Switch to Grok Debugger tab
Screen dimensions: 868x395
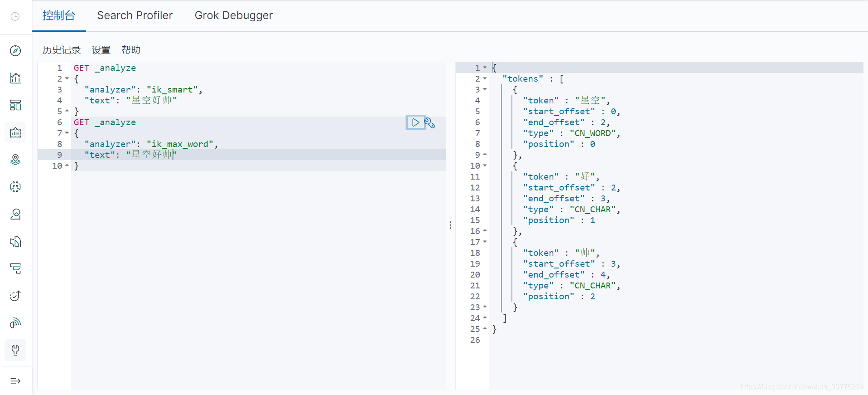(x=234, y=15)
